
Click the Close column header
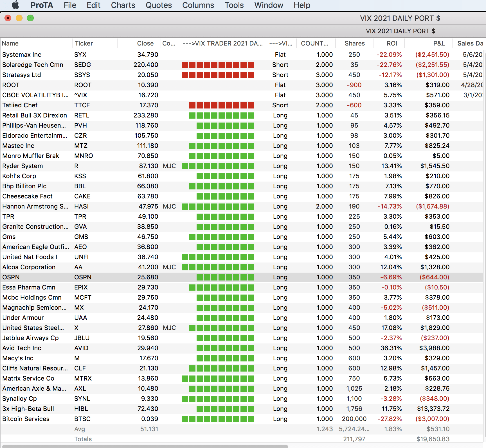[x=145, y=43]
